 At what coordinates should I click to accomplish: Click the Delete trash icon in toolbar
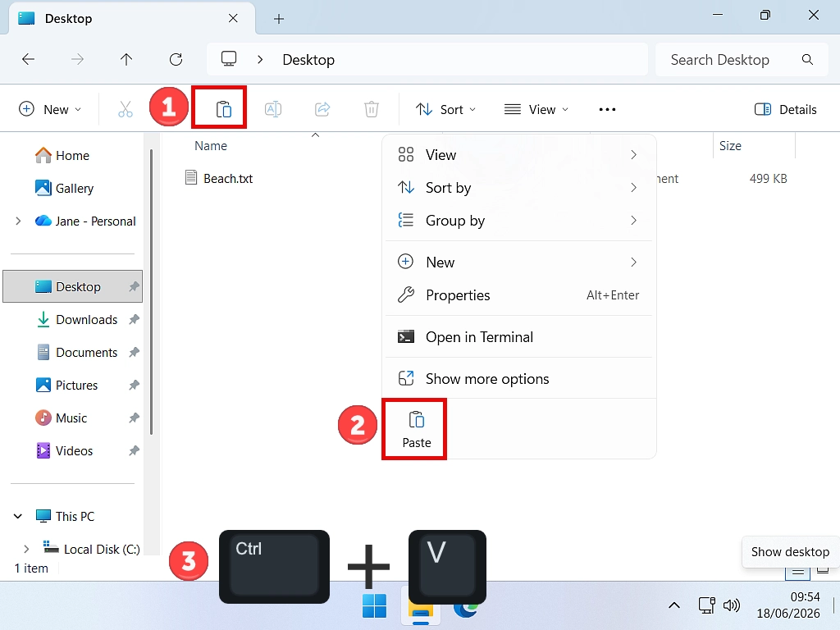point(372,109)
